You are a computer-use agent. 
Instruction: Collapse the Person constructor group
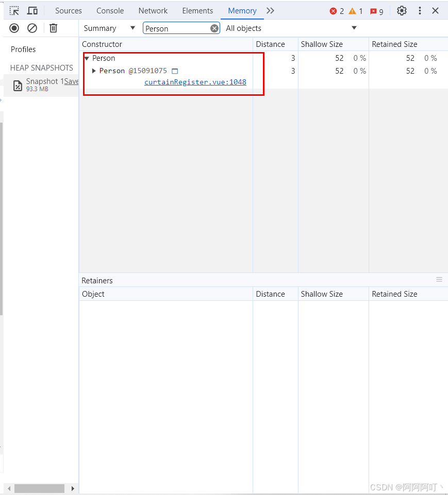[87, 58]
